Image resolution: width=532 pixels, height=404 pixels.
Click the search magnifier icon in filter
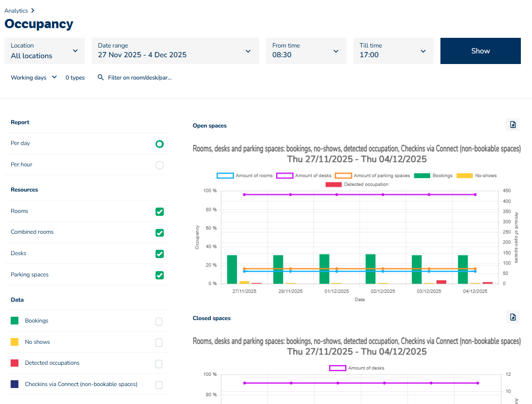click(101, 78)
